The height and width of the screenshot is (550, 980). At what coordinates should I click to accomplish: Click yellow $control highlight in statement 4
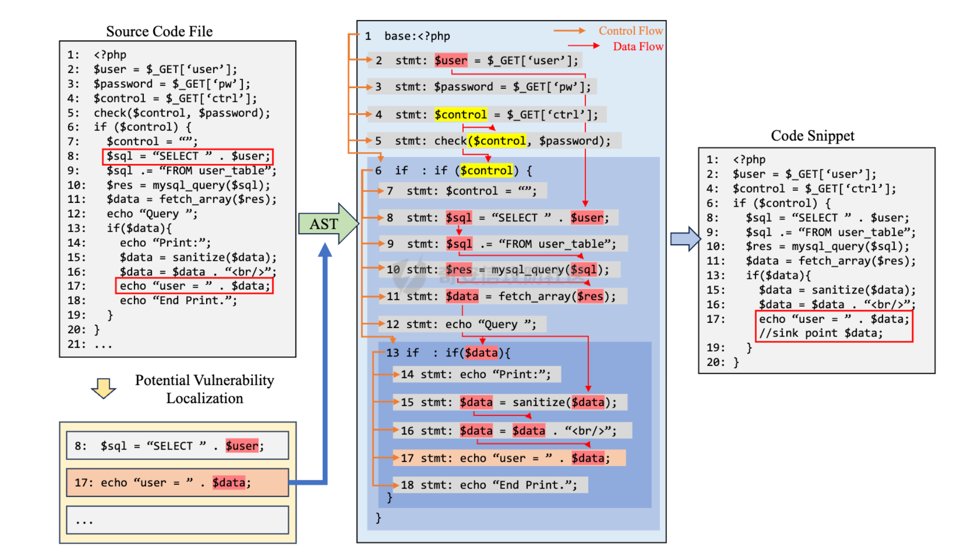[x=460, y=115]
